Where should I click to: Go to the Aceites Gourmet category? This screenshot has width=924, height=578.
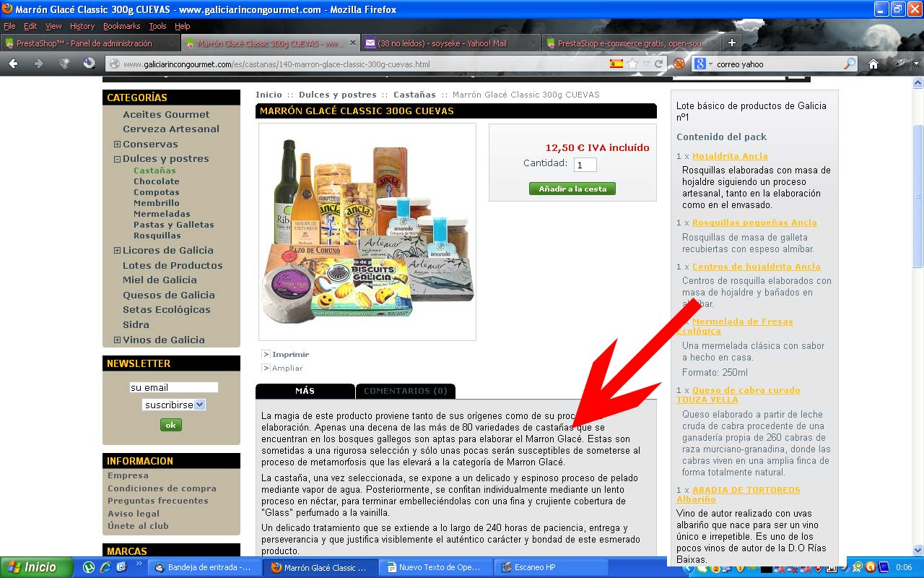point(166,114)
